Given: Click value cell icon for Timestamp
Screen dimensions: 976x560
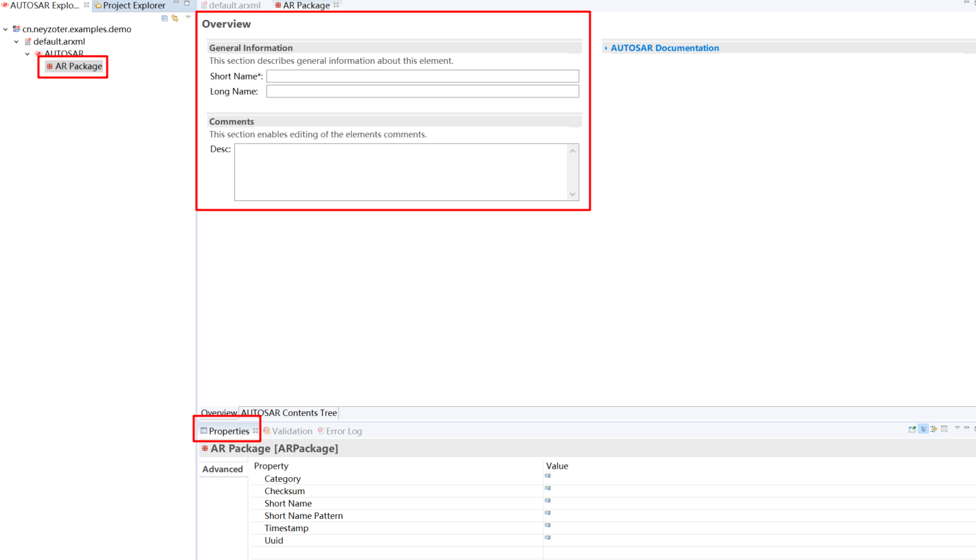Looking at the screenshot, I should pos(547,525).
